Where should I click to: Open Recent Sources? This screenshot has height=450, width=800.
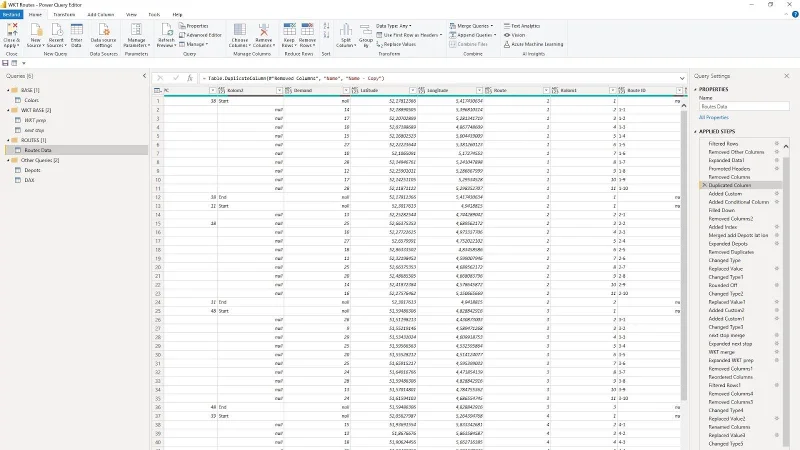(56, 35)
